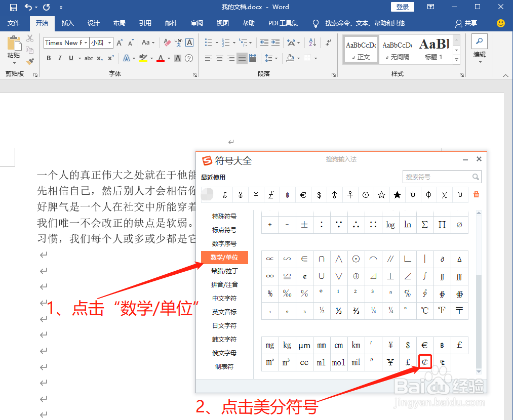Click the 共享 share button
This screenshot has width=513, height=420.
[466, 23]
